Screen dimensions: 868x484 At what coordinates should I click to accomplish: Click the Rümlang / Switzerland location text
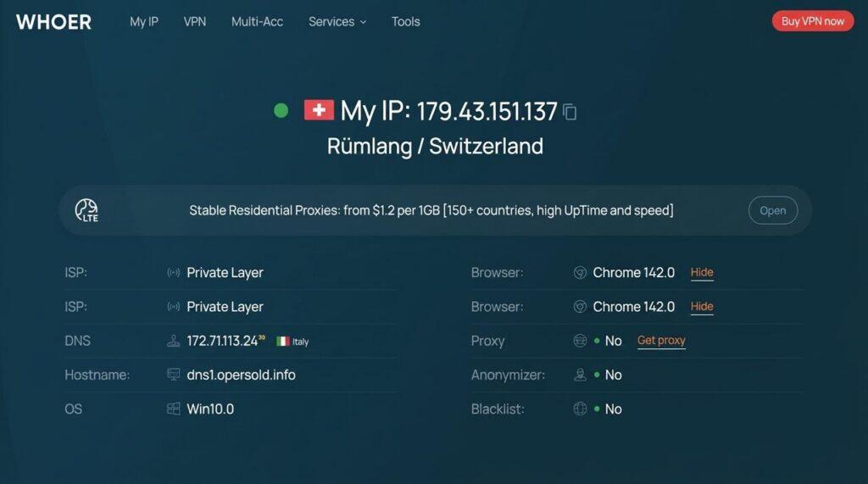(435, 146)
